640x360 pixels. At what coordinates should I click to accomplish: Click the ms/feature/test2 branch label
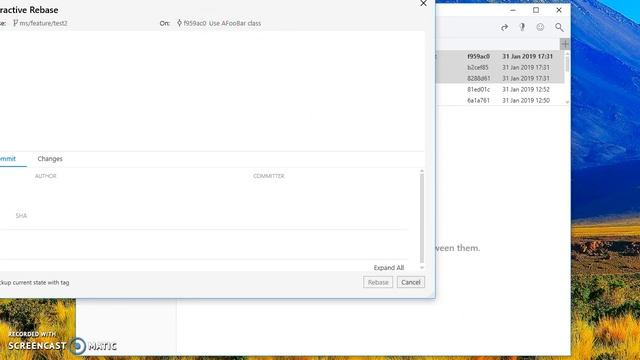(43, 23)
